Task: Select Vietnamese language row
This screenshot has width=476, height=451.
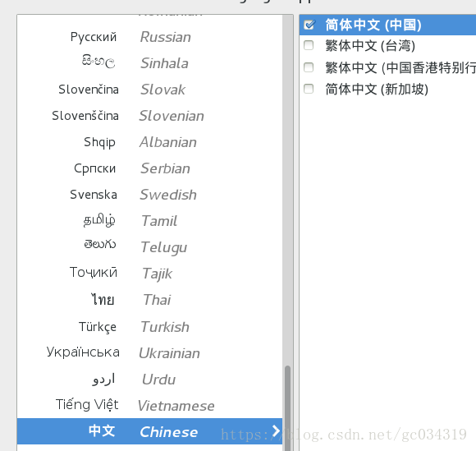Action: pos(149,406)
